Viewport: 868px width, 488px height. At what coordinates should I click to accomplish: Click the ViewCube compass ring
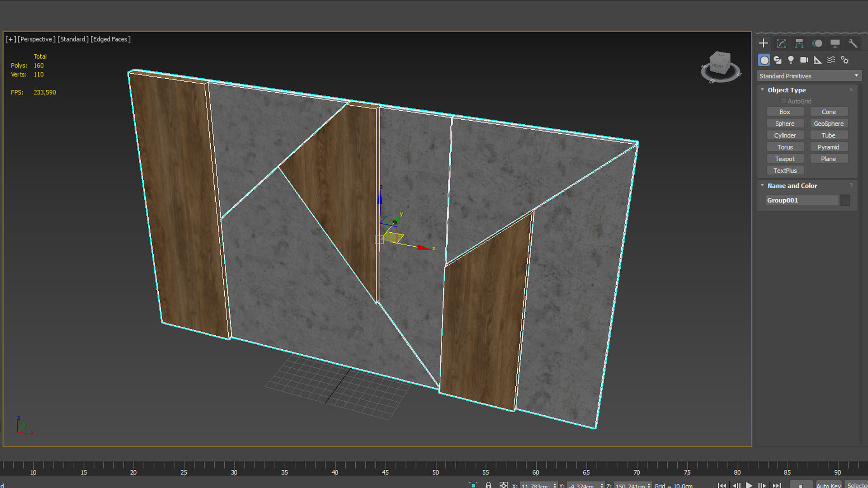click(721, 80)
